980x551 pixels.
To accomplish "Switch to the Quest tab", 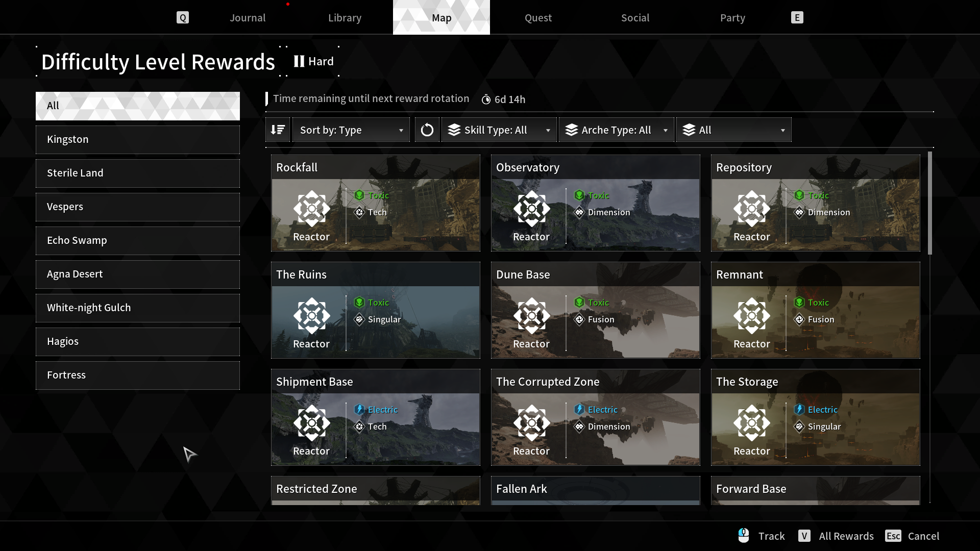I will point(538,18).
